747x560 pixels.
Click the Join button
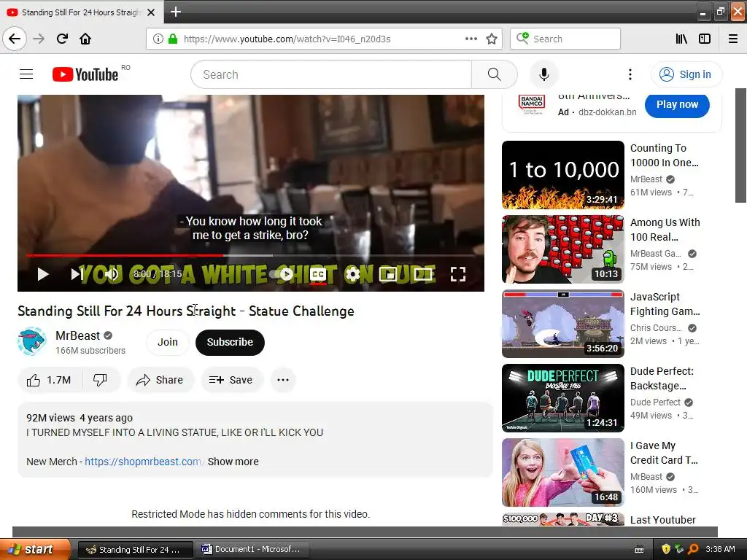pyautogui.click(x=168, y=343)
